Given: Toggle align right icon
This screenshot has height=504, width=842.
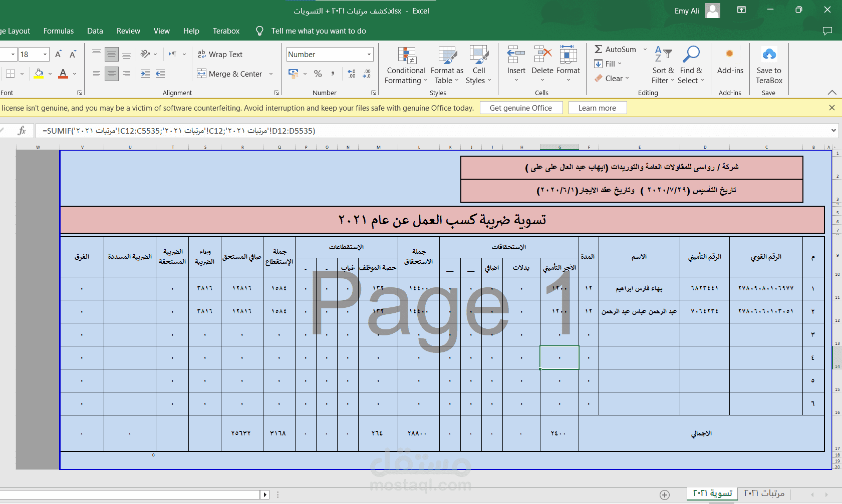Looking at the screenshot, I should click(x=127, y=74).
